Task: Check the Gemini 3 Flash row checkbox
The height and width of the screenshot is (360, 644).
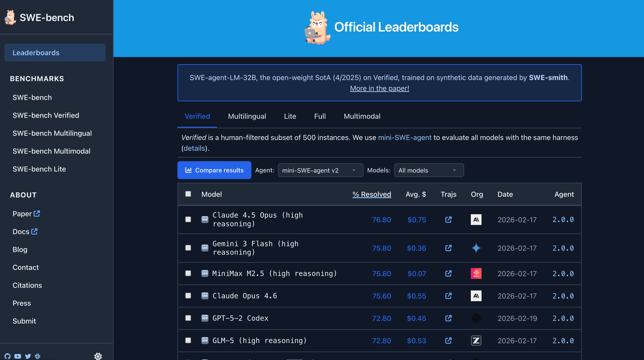Action: (188, 248)
